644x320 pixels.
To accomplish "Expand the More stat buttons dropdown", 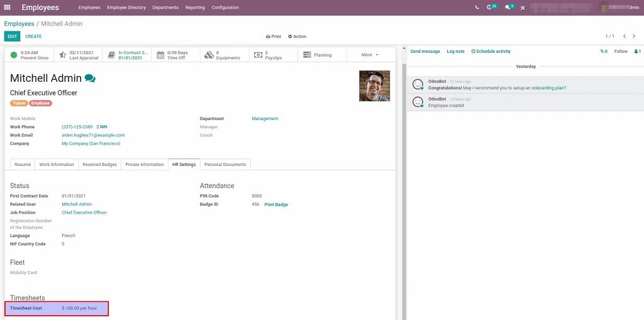I will [370, 55].
